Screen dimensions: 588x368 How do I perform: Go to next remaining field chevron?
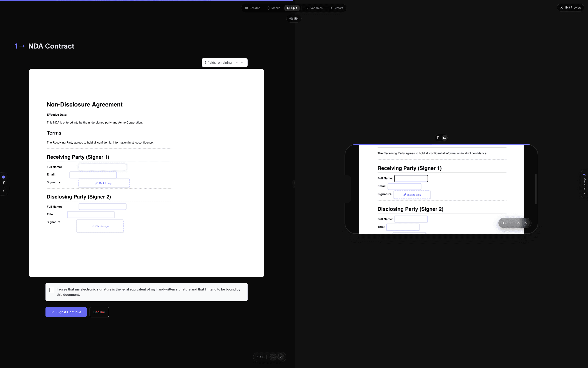click(242, 63)
